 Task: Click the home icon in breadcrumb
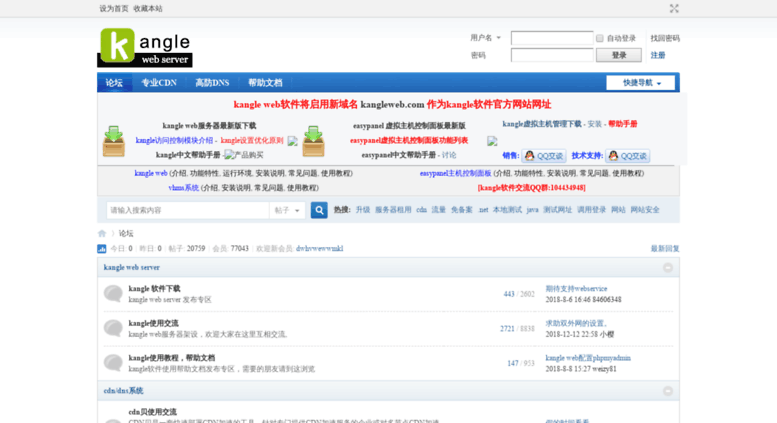coord(102,233)
